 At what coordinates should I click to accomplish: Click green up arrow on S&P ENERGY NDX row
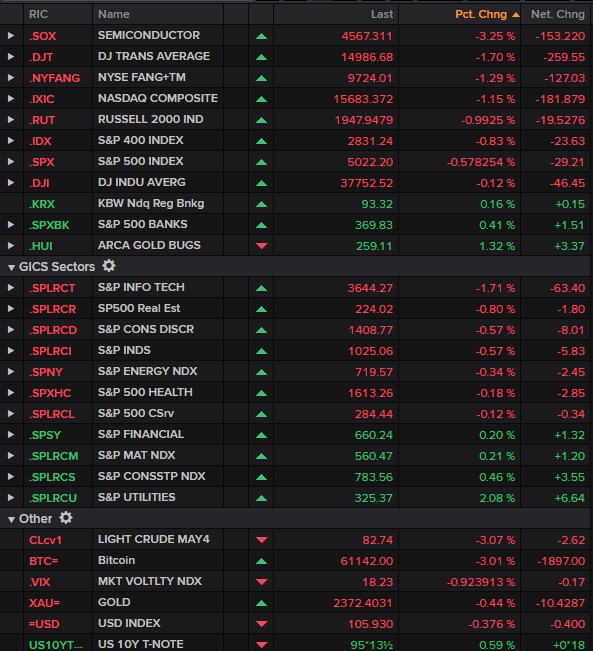[x=261, y=372]
